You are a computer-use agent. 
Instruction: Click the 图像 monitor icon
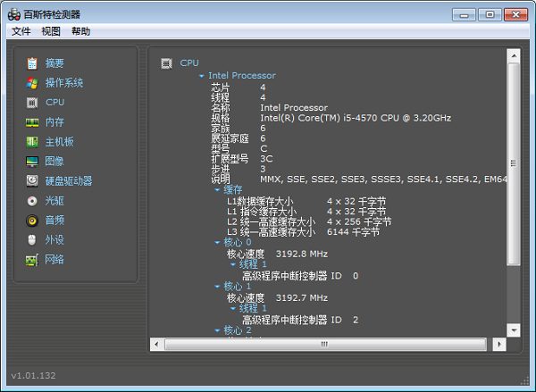pos(32,162)
